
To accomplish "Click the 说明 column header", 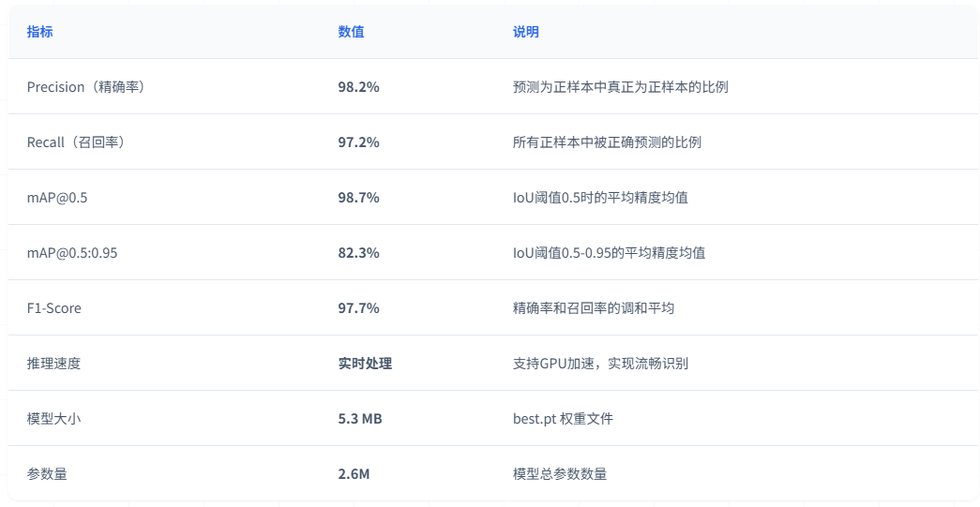I will (x=525, y=33).
